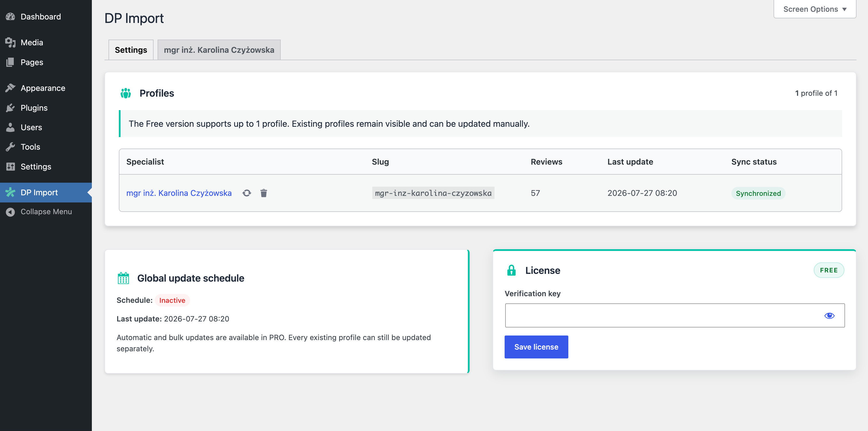Open the Appearance menu item
868x431 pixels.
pos(43,88)
